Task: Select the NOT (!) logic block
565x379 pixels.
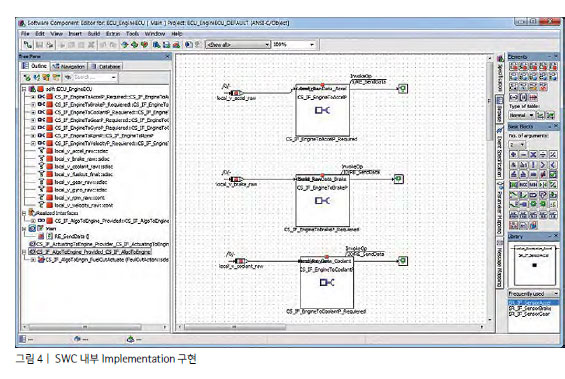Action: click(x=533, y=165)
